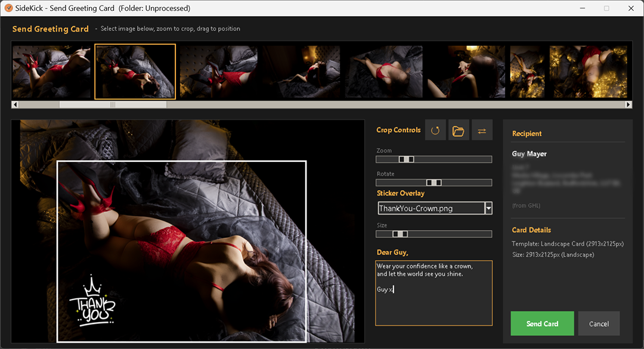This screenshot has width=644, height=349.
Task: Open the ThankYou-Crown.png combo box
Action: point(431,208)
